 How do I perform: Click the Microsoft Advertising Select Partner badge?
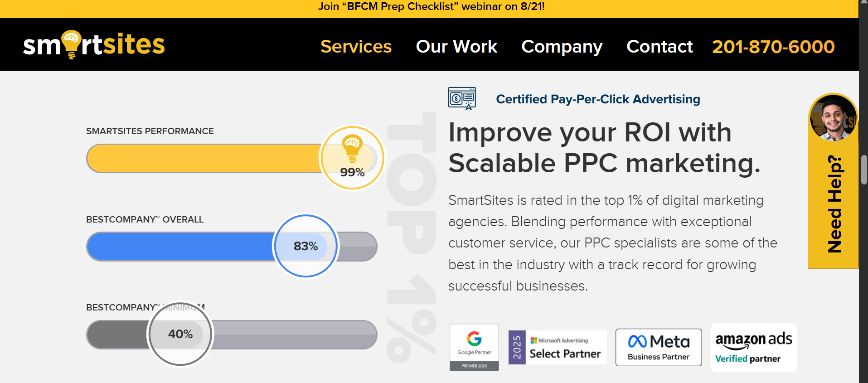[558, 348]
